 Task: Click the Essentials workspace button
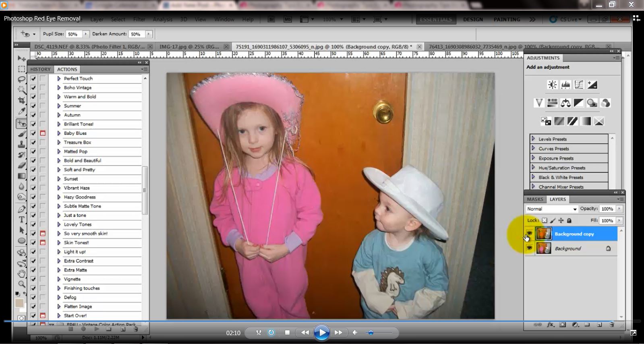coord(436,19)
